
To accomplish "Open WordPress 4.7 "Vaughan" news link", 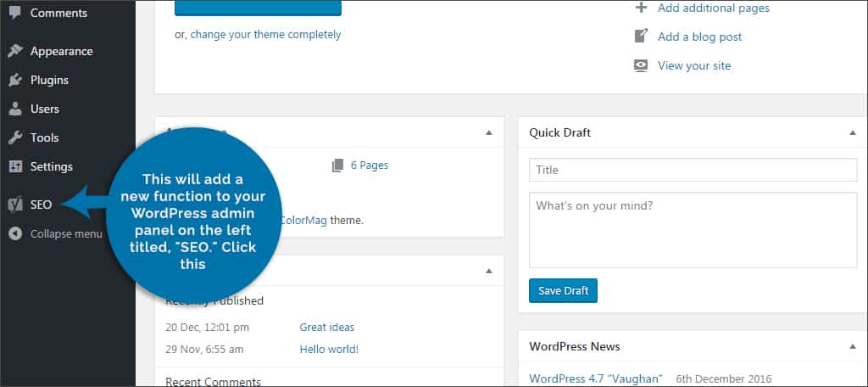I will [596, 379].
